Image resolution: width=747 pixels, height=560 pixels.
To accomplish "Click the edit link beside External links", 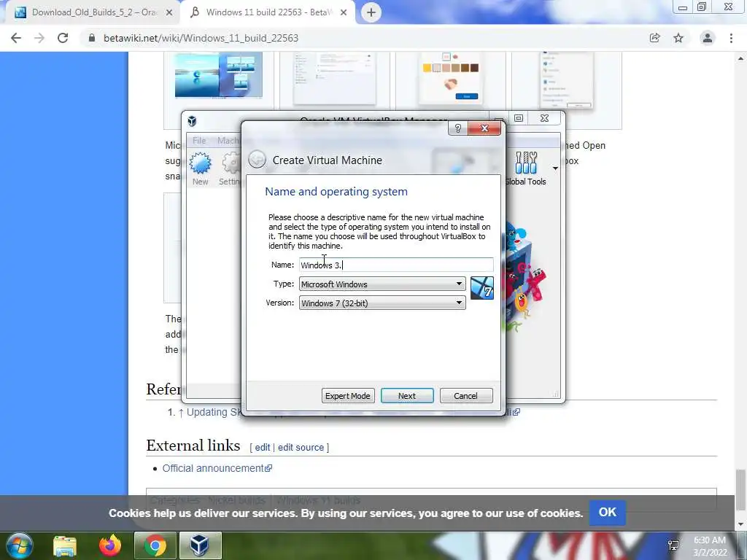I will (x=262, y=447).
